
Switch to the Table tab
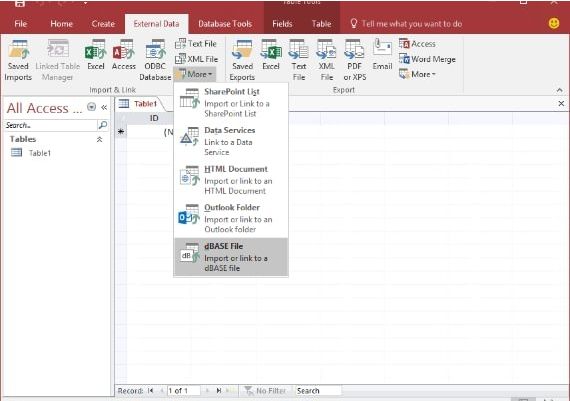(x=321, y=24)
